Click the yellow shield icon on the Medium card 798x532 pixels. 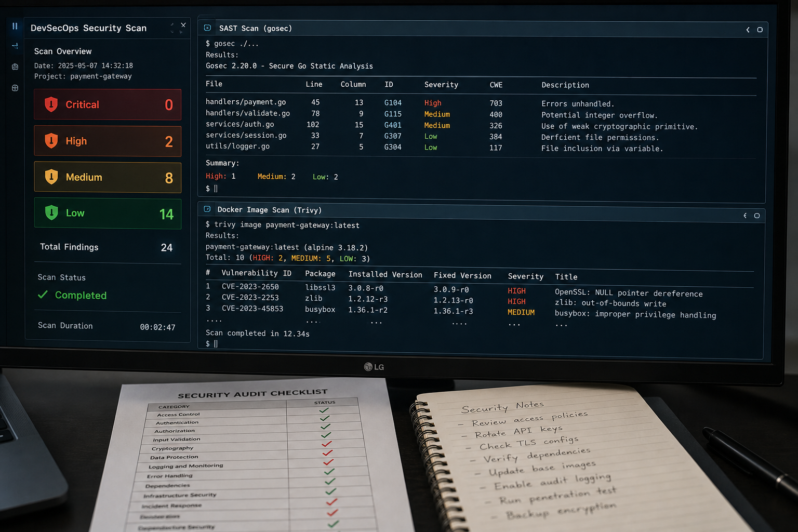[51, 177]
